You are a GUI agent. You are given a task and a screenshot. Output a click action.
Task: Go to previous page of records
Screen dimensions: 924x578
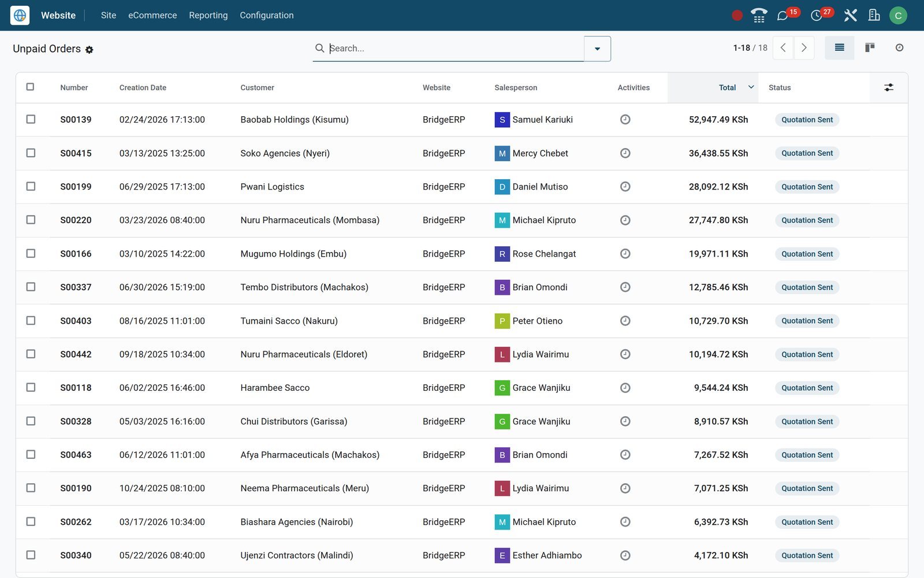(x=783, y=48)
